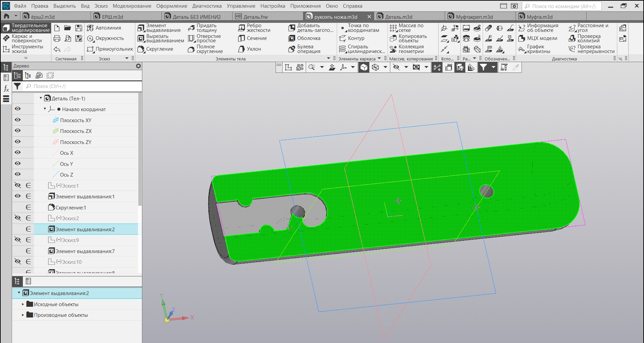Screen dimensions: 644x343
Task: Collapse the Начало координат tree node
Action: [45, 109]
